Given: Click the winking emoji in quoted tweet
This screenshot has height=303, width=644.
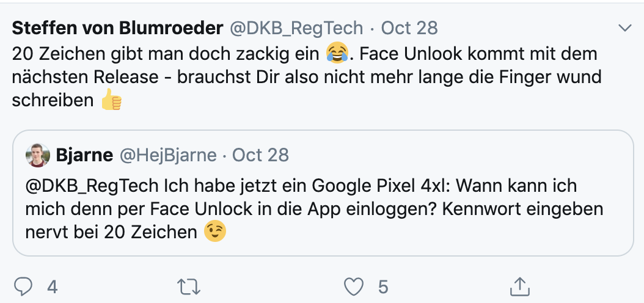Looking at the screenshot, I should 214,232.
